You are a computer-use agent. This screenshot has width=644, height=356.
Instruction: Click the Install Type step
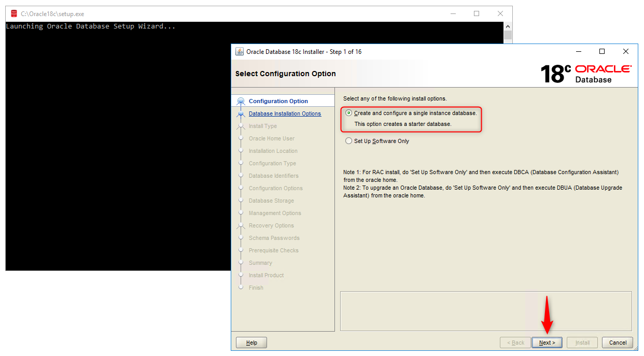click(x=263, y=126)
